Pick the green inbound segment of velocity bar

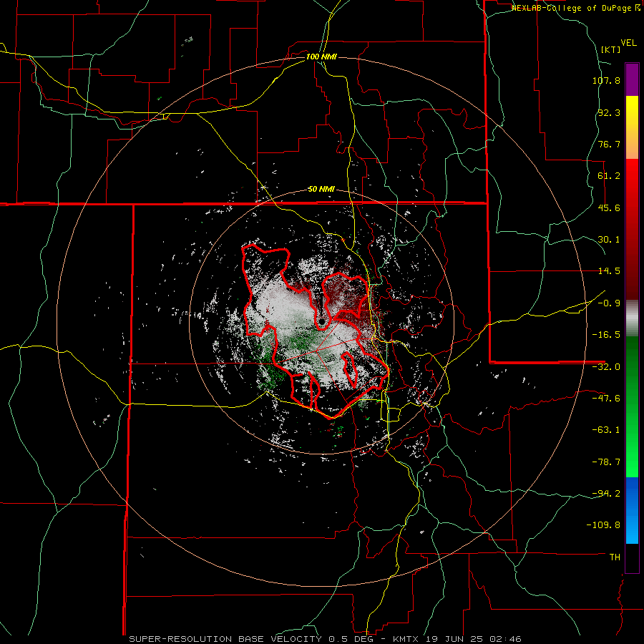click(632, 406)
